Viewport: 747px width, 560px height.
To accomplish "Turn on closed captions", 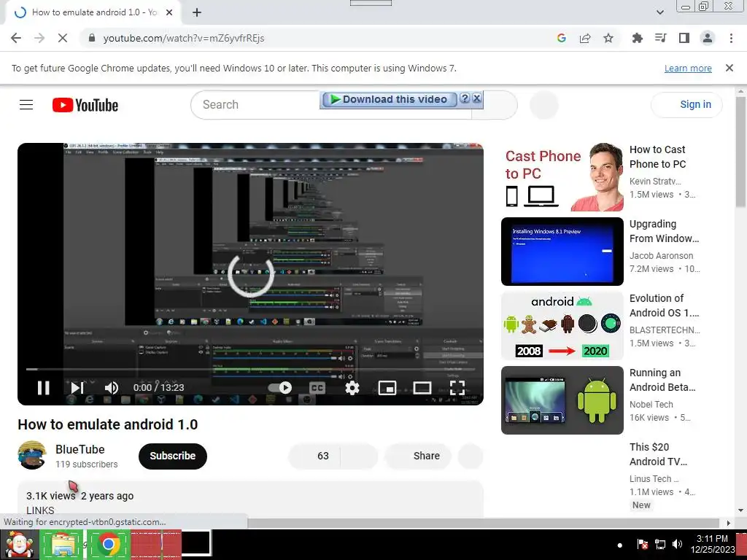I will pos(317,388).
